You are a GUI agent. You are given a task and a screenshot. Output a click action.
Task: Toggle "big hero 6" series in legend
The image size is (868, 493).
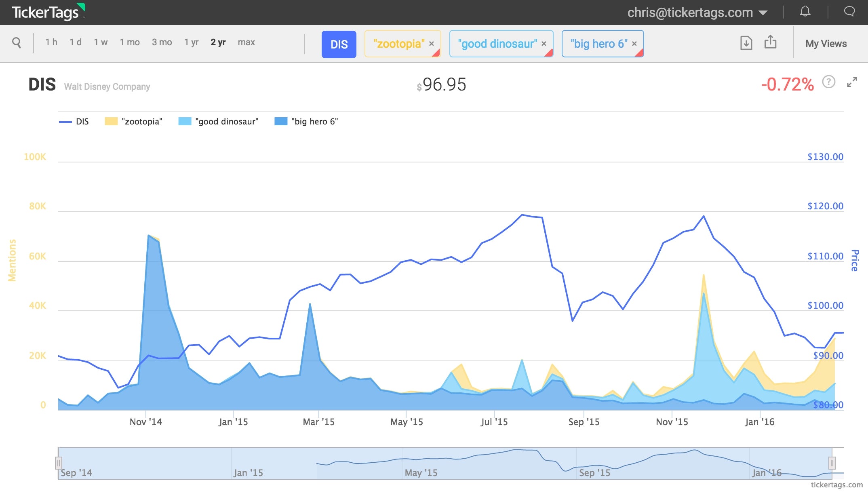pos(306,122)
